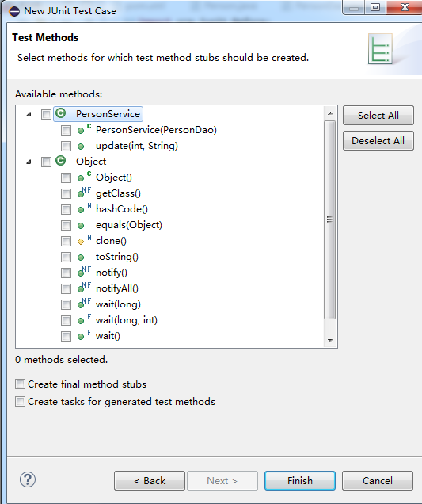
Task: Check the PersonService class checkbox
Action: pyautogui.click(x=46, y=114)
